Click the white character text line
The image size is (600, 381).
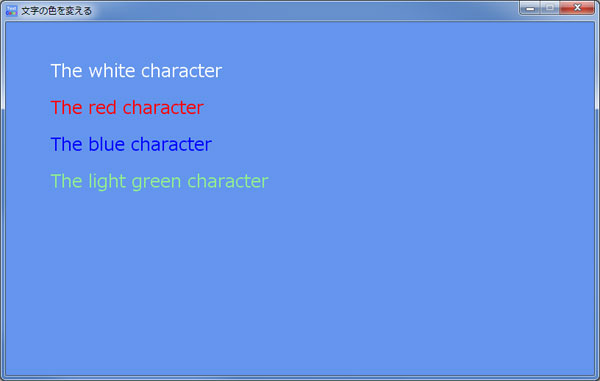pos(136,71)
